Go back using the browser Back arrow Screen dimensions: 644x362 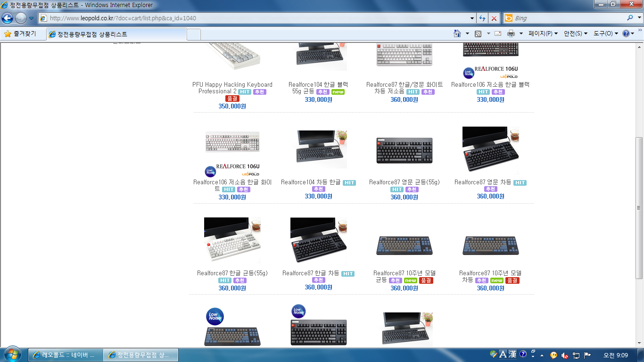tap(8, 18)
